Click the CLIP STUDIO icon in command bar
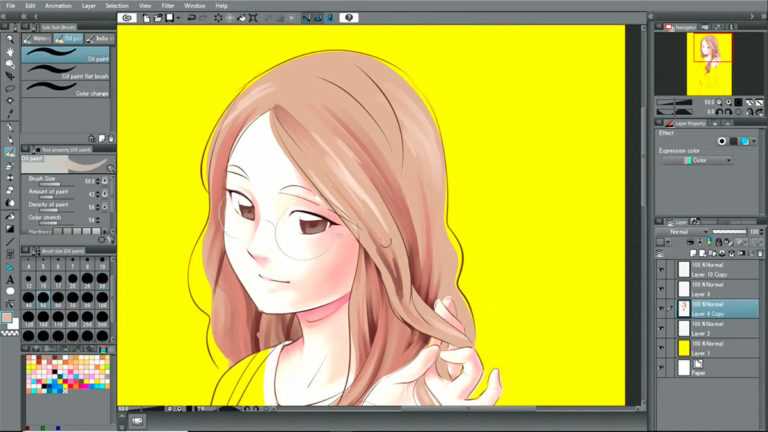The height and width of the screenshot is (432, 768). point(128,18)
